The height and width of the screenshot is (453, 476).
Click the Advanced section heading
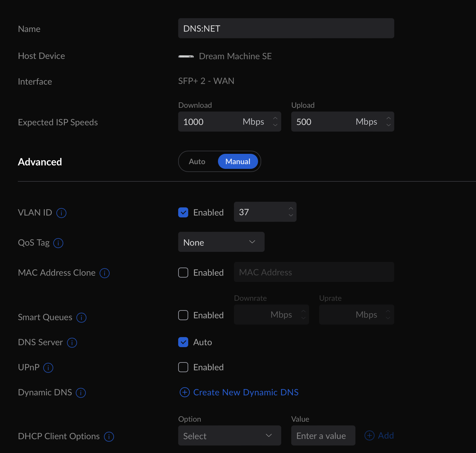[x=40, y=162]
